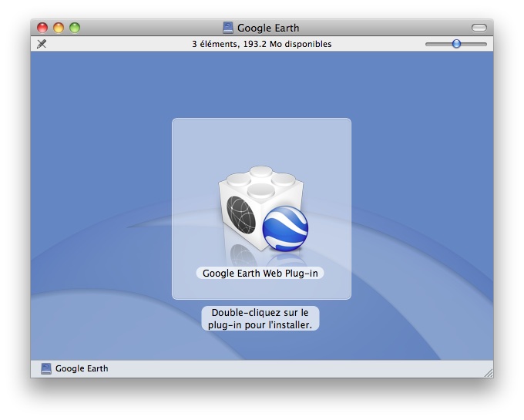Click the toolbar toggle pill button
The height and width of the screenshot is (420, 524).
pos(479,28)
